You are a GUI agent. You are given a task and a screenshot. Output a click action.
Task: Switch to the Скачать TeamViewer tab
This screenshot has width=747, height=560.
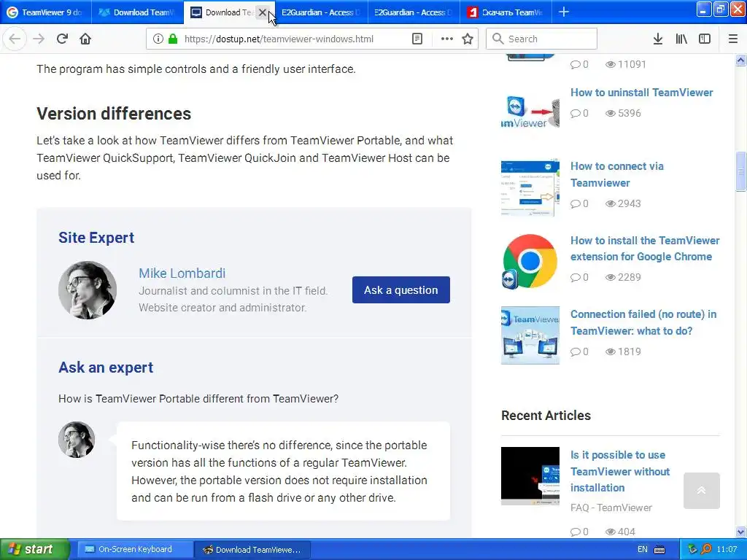506,12
